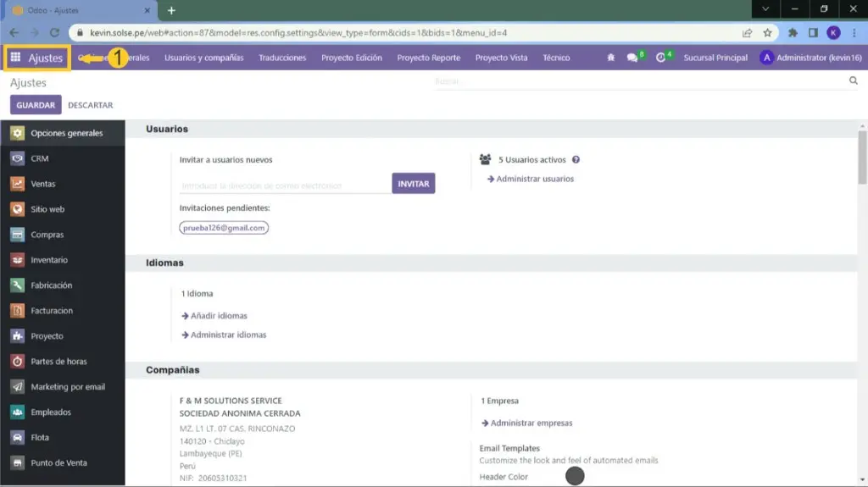This screenshot has height=487, width=868.
Task: Open the Traducciones menu
Action: pyautogui.click(x=282, y=58)
